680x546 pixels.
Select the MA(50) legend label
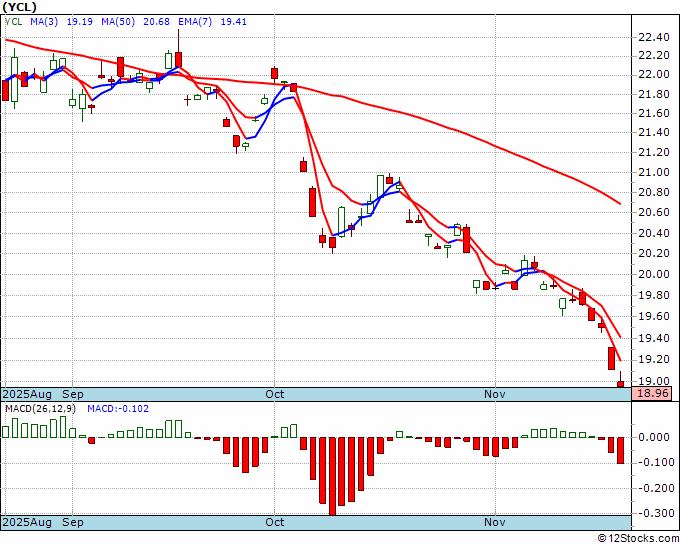pyautogui.click(x=118, y=21)
